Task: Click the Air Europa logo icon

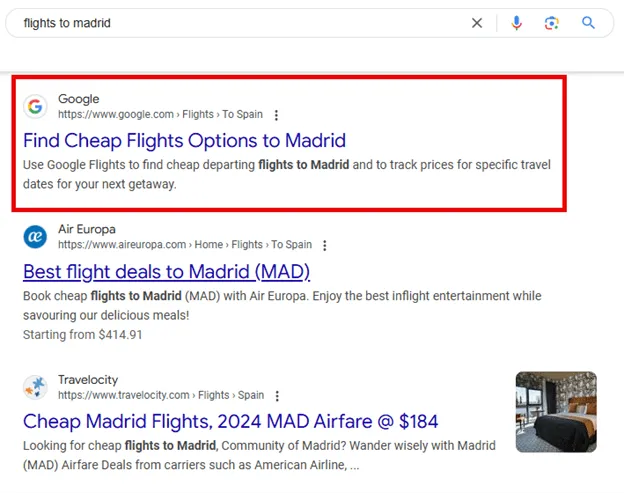Action: (36, 236)
